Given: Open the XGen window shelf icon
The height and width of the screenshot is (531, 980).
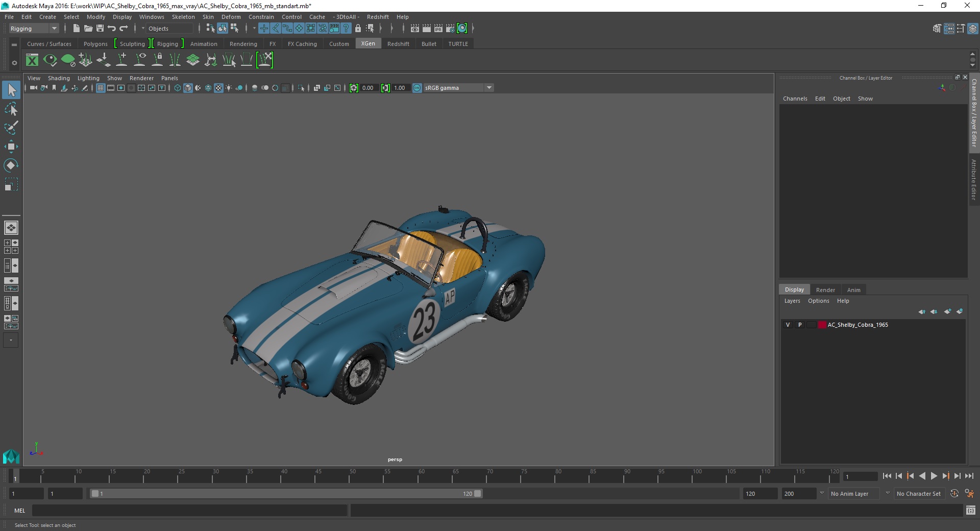Looking at the screenshot, I should tap(32, 60).
